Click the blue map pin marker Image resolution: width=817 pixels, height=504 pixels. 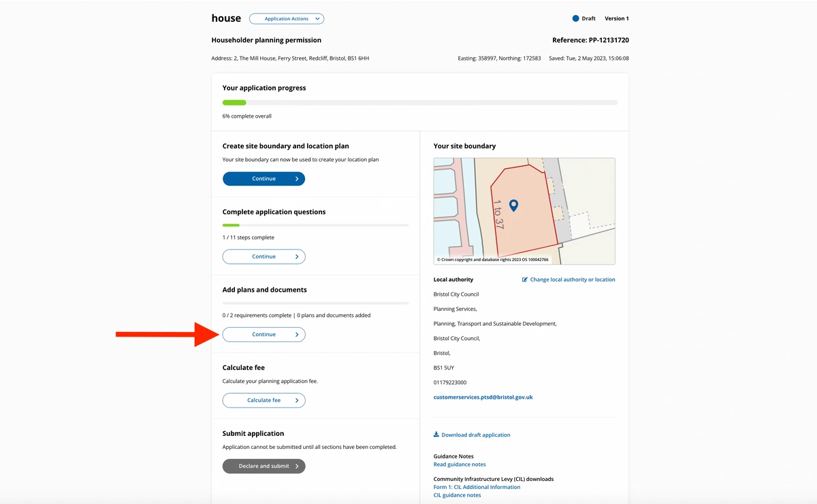coord(513,205)
